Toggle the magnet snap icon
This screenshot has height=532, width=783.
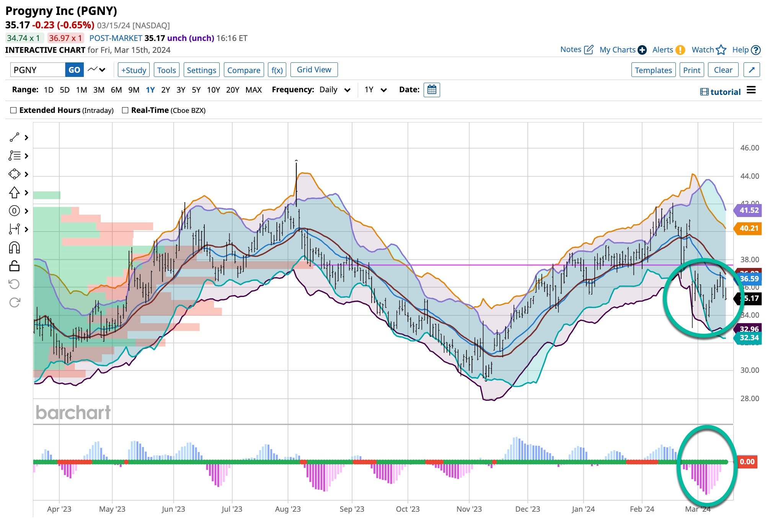tap(14, 248)
